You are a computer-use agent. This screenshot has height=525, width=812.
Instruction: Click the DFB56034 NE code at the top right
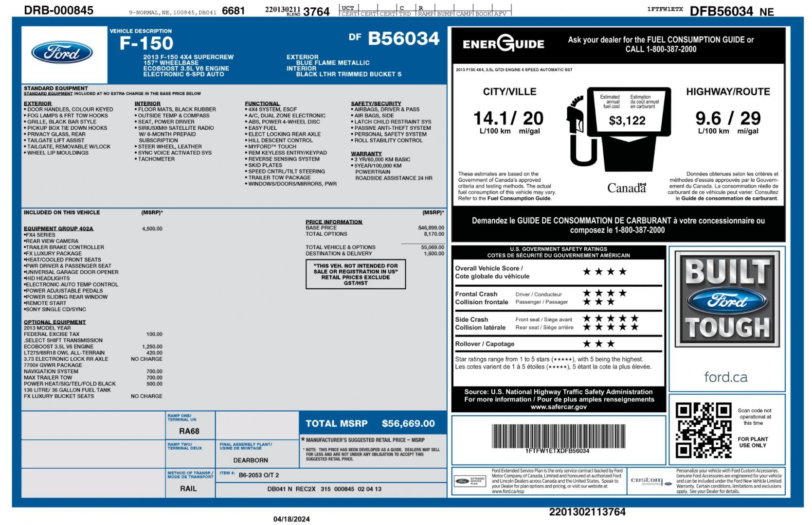pos(731,11)
